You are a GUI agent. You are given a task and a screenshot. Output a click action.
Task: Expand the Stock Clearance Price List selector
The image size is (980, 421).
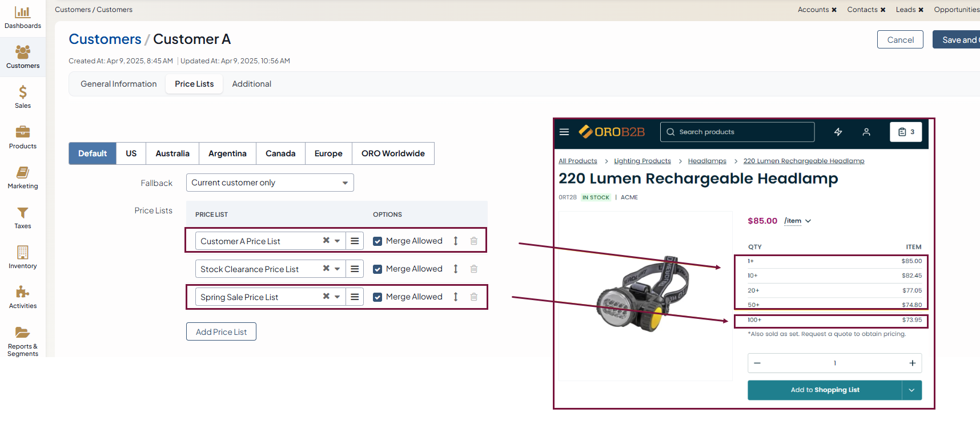[x=337, y=269]
